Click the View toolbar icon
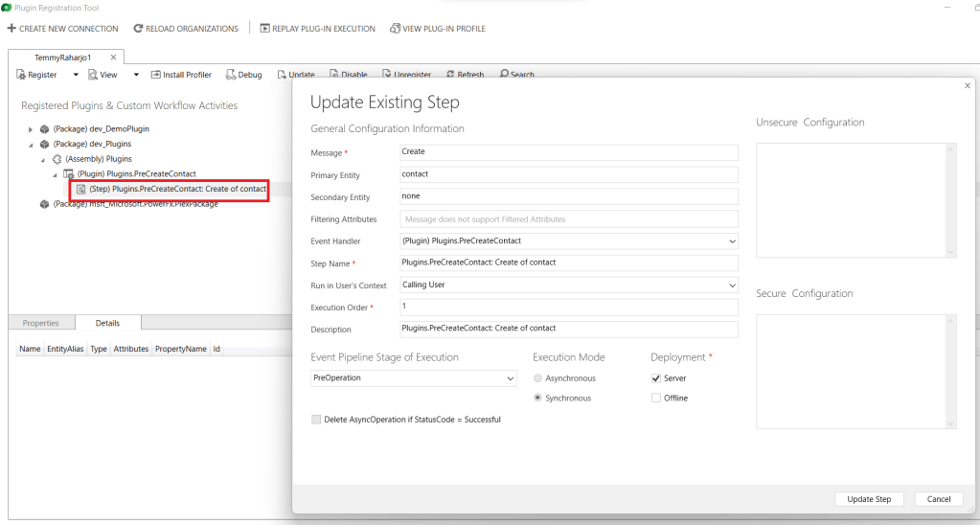 tap(93, 75)
